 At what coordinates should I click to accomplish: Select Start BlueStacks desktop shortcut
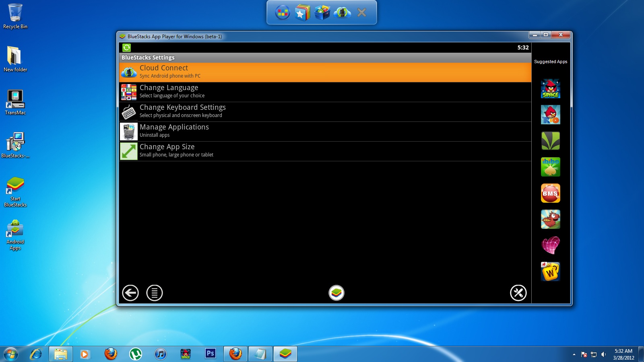15,192
